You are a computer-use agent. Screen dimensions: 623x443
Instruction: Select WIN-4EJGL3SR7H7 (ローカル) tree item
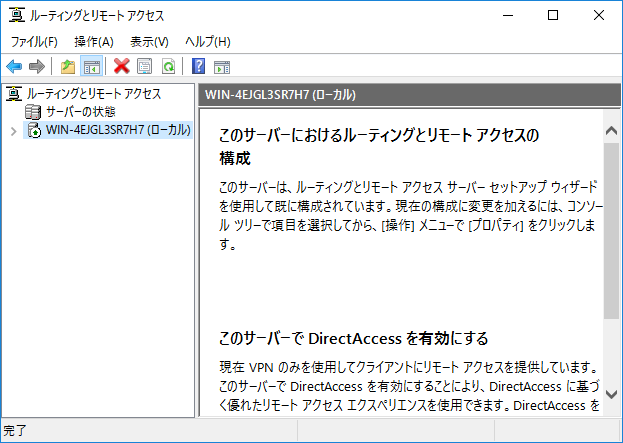(x=118, y=130)
